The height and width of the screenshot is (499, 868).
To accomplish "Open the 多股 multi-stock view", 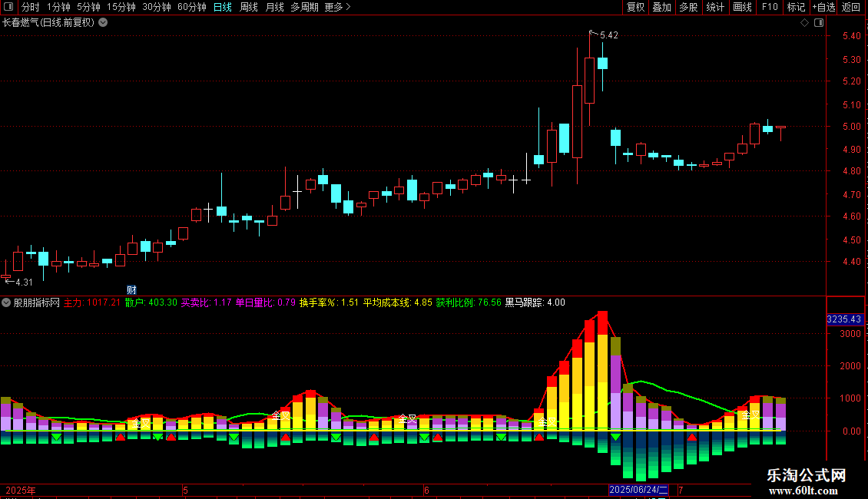I will pos(688,7).
